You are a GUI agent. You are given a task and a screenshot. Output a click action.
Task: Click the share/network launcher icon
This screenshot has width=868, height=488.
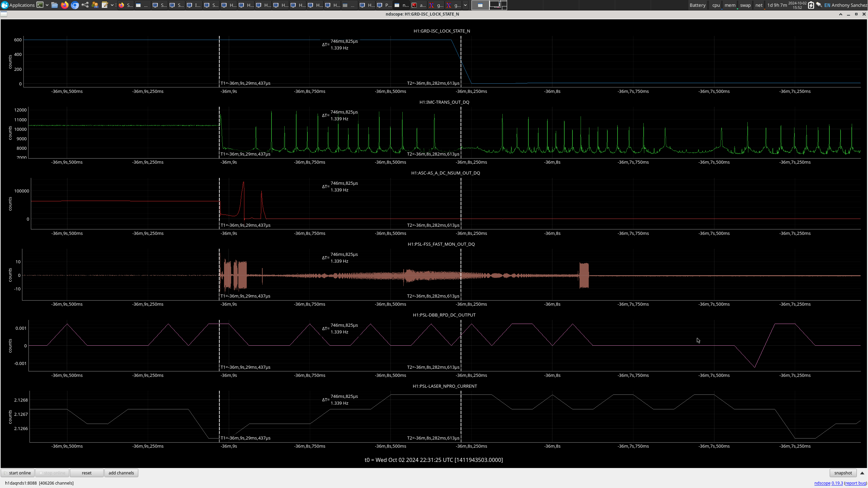(x=85, y=5)
